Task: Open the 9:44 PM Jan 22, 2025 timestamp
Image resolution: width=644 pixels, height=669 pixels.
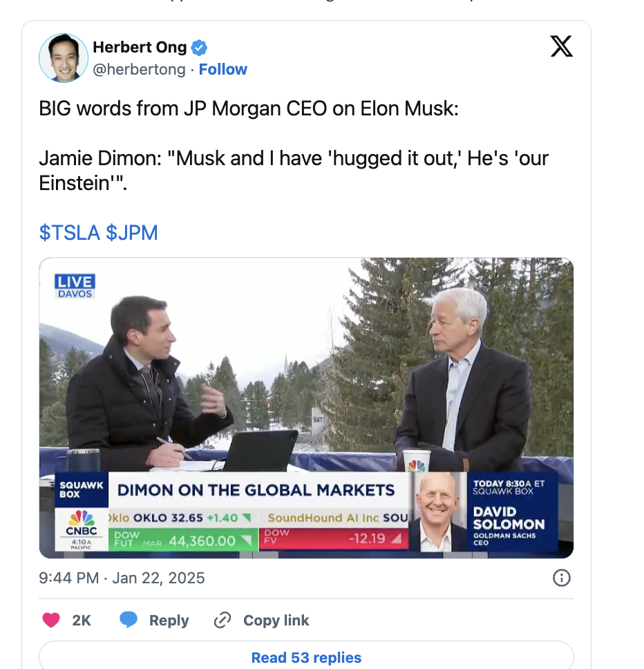Action: (122, 578)
